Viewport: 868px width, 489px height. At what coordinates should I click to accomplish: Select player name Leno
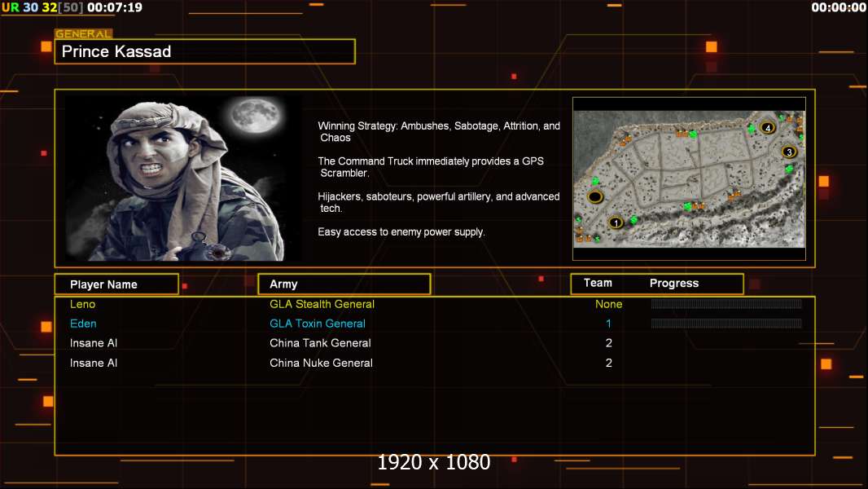pos(82,304)
